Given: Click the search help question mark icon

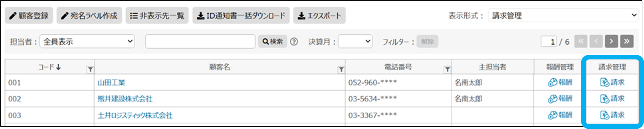Looking at the screenshot, I should point(294,42).
